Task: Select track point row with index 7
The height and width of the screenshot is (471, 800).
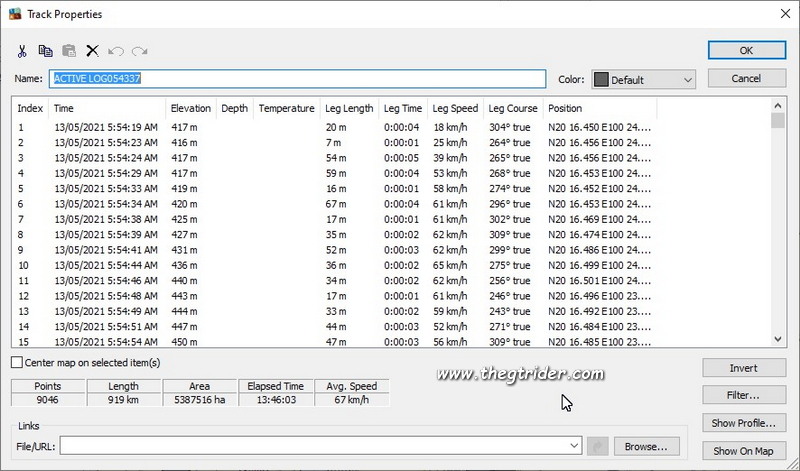Action: point(200,220)
